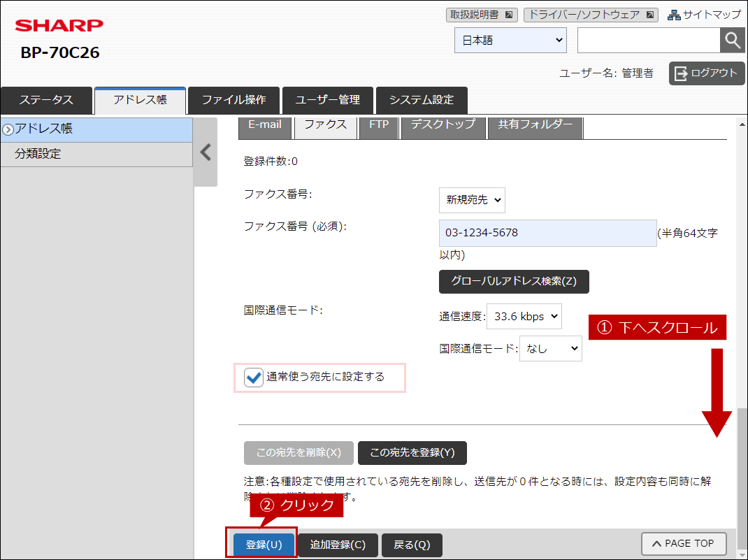The width and height of the screenshot is (748, 560).
Task: Open the ユーザー管理 tab
Action: point(328,100)
